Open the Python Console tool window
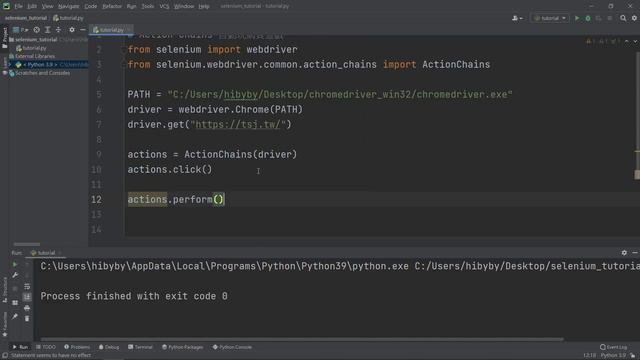This screenshot has width=640, height=360. point(232,347)
